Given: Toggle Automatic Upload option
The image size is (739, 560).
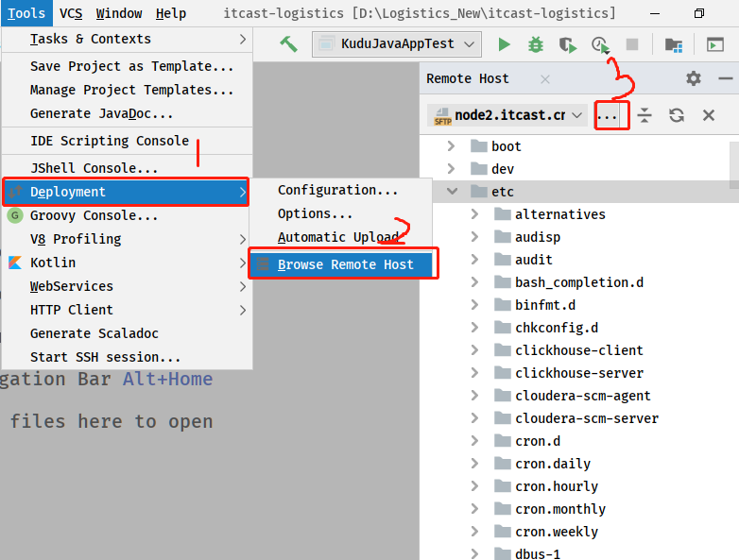Looking at the screenshot, I should [341, 237].
